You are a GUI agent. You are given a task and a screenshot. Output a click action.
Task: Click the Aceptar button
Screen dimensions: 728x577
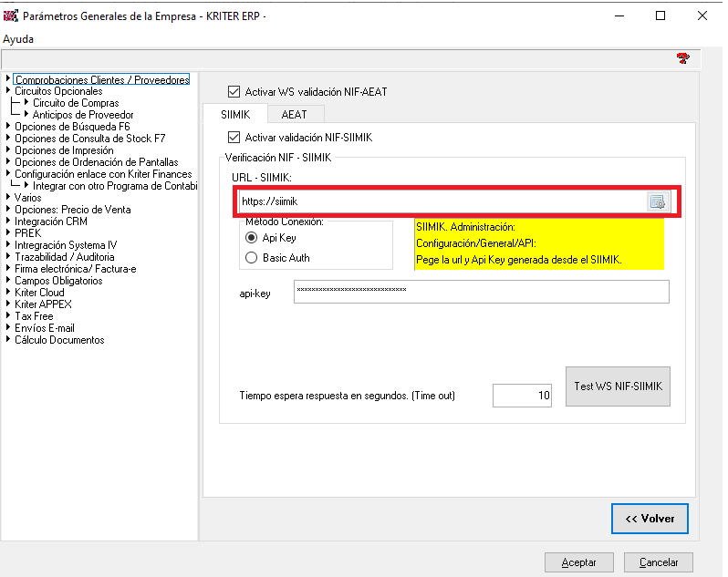click(x=578, y=562)
